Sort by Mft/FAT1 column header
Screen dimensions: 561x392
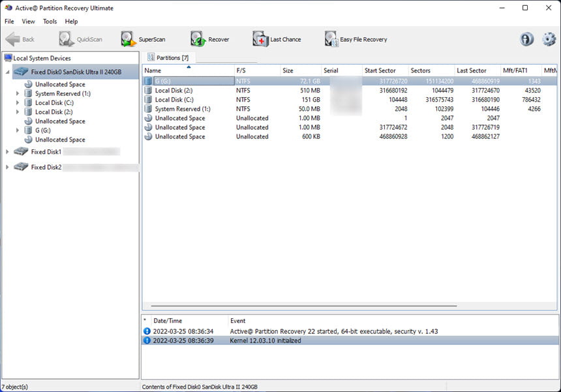[x=521, y=70]
